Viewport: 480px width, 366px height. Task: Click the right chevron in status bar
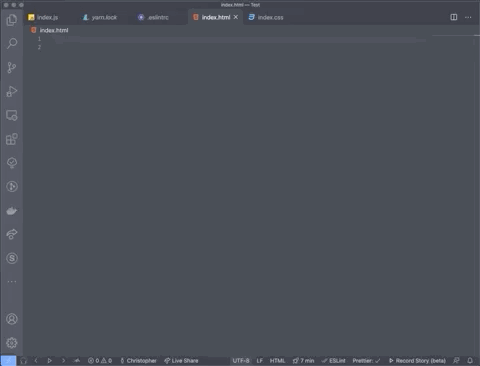tap(63, 360)
